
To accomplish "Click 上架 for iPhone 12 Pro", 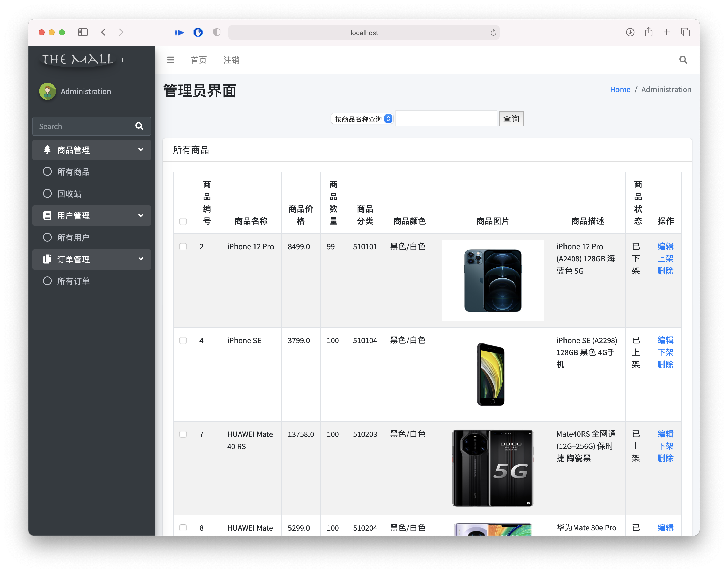I will click(x=665, y=259).
